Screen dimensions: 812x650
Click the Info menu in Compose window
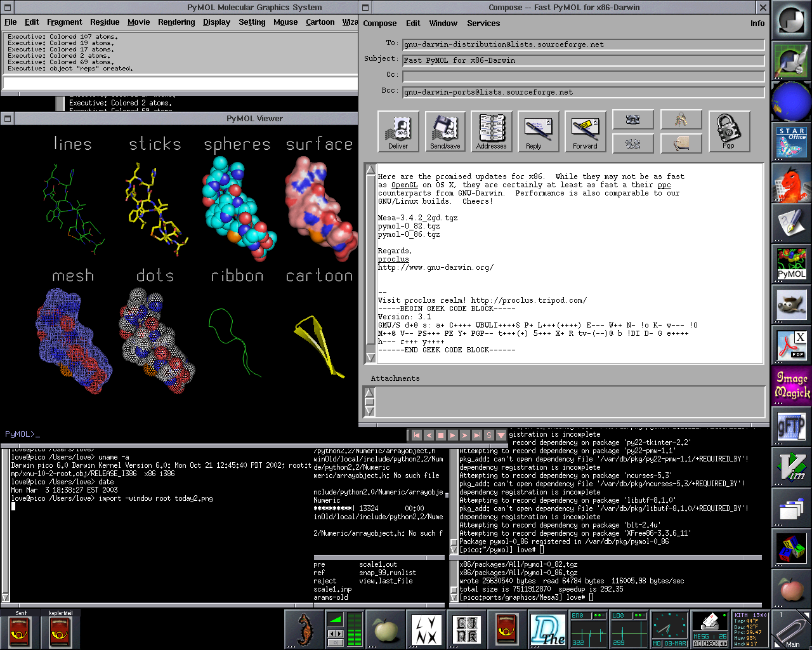[757, 23]
